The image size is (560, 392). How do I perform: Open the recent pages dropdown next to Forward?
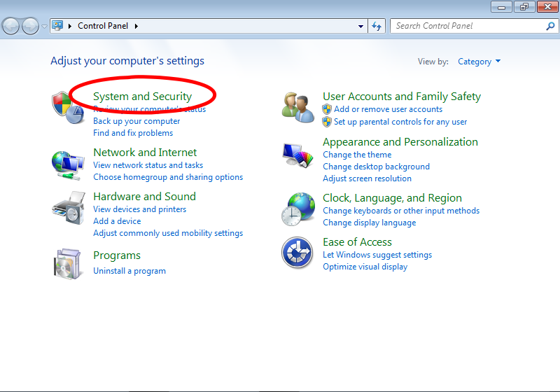coord(45,27)
